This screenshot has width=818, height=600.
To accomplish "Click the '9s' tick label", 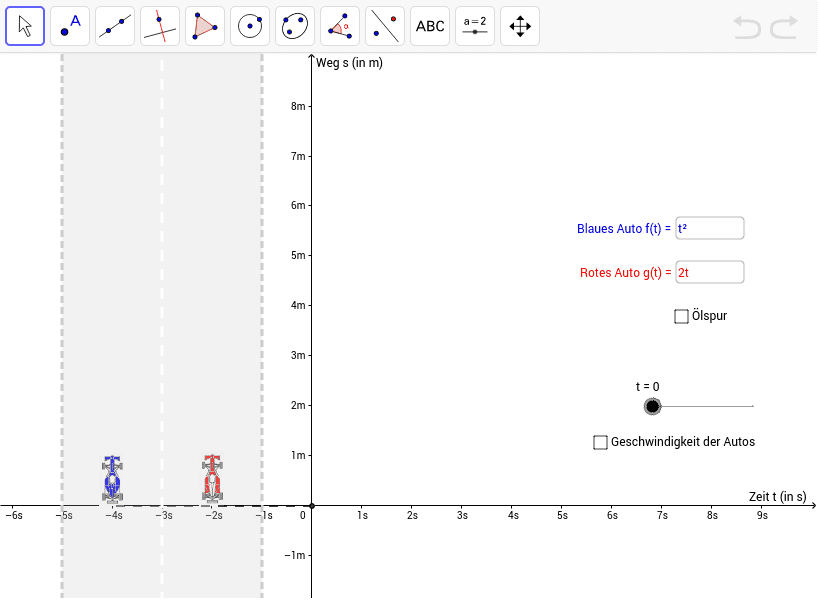I will click(762, 515).
